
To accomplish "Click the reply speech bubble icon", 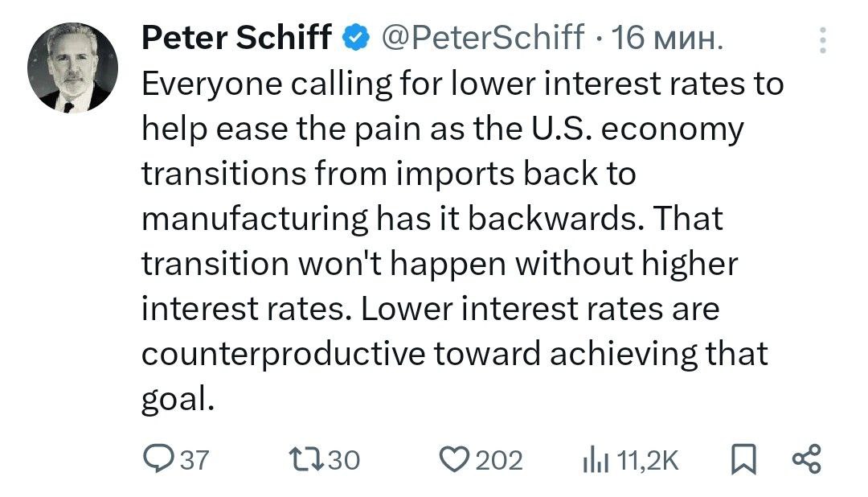I will (158, 458).
